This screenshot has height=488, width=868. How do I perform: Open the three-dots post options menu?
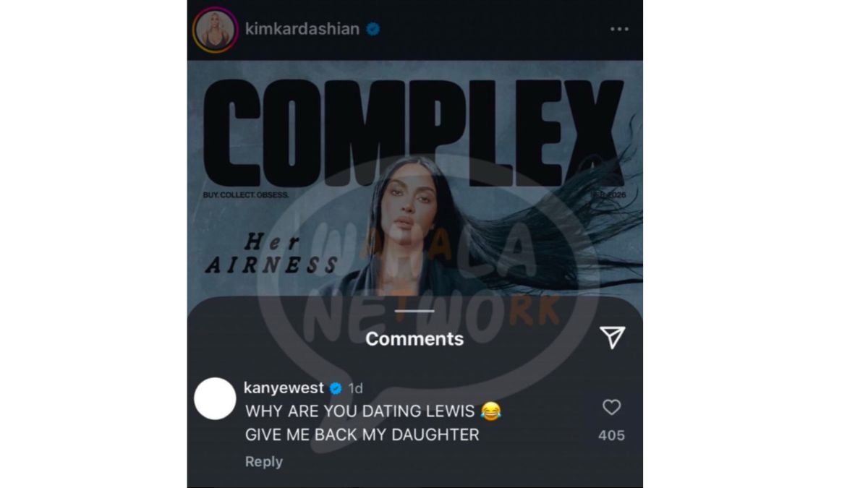(619, 30)
